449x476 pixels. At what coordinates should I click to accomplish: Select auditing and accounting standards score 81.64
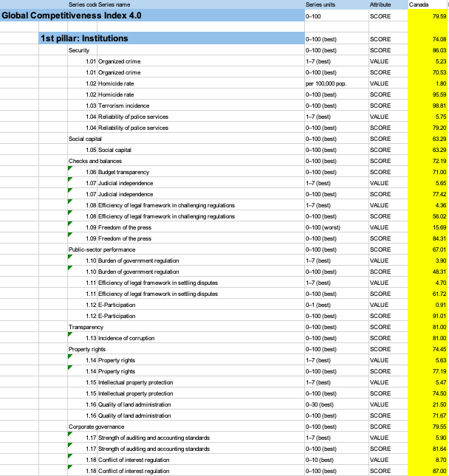point(428,449)
